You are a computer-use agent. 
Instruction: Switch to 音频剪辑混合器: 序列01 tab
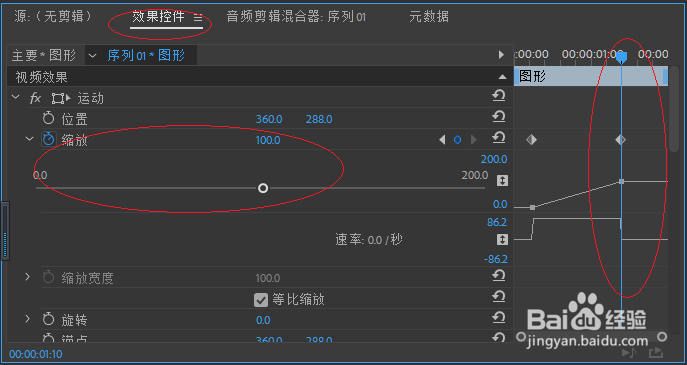(296, 17)
